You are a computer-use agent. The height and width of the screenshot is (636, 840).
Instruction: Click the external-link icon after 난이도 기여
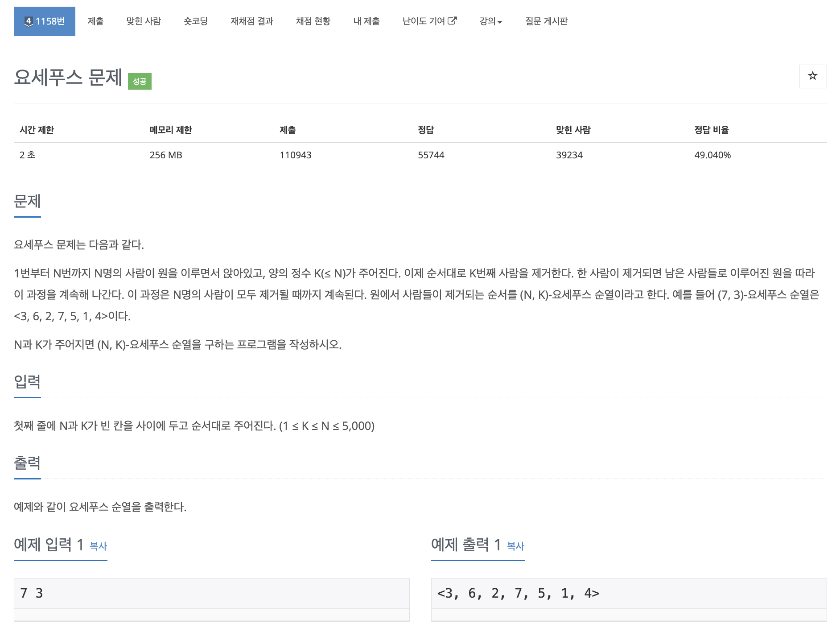[x=452, y=21]
